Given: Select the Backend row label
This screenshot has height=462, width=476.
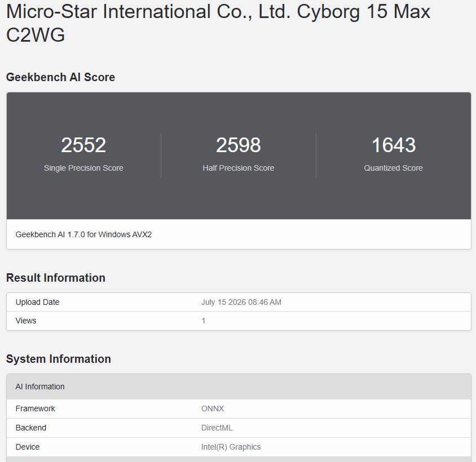Looking at the screenshot, I should 30,428.
